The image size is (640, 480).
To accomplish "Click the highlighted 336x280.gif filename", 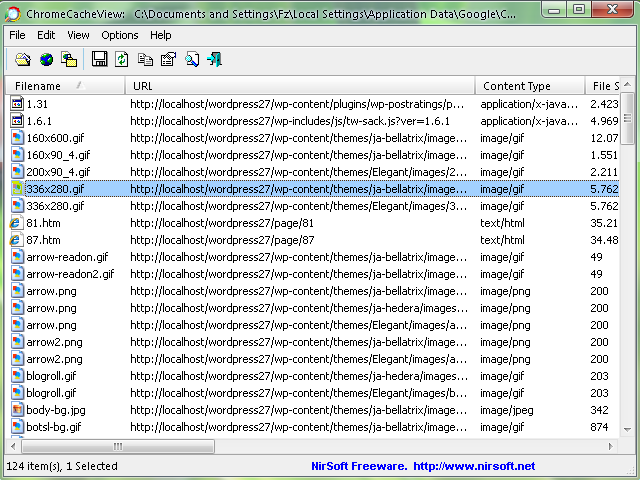I will 55,189.
